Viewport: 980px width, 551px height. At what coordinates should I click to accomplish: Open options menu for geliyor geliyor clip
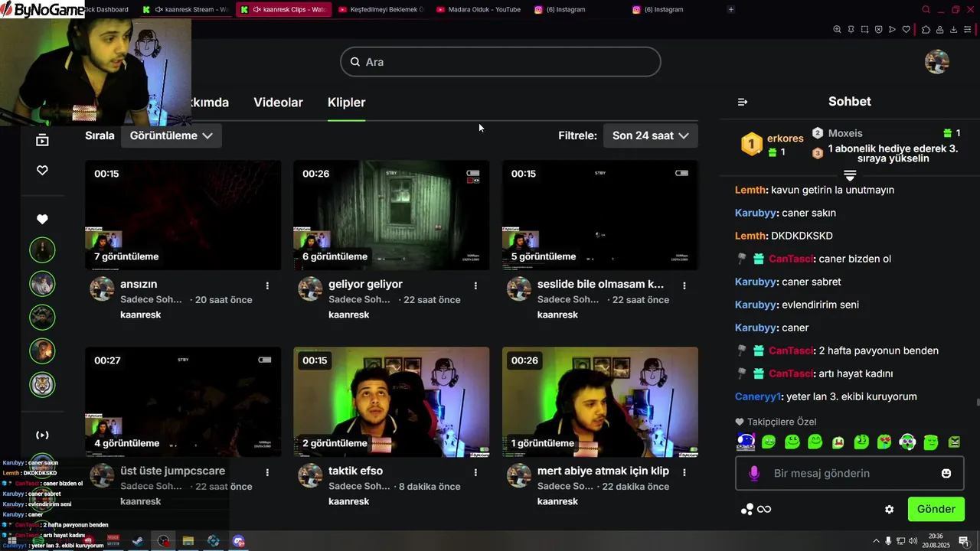tap(475, 285)
